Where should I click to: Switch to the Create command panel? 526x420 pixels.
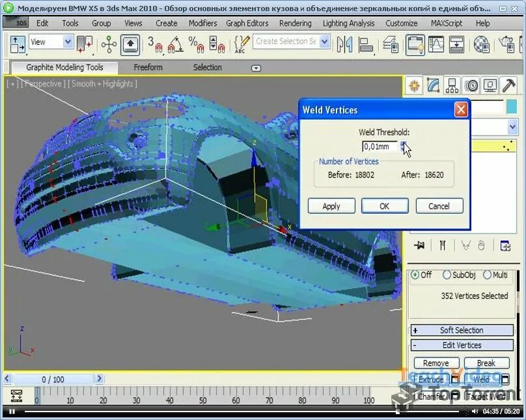[x=414, y=86]
